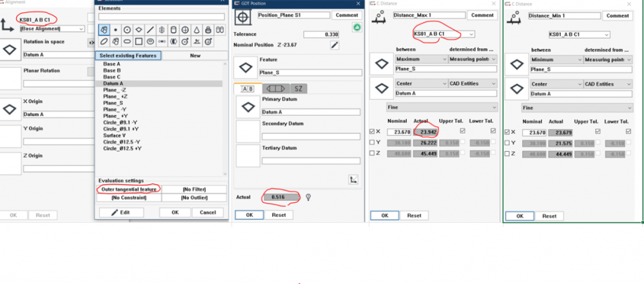Select the symmetry point element icon

click(162, 41)
